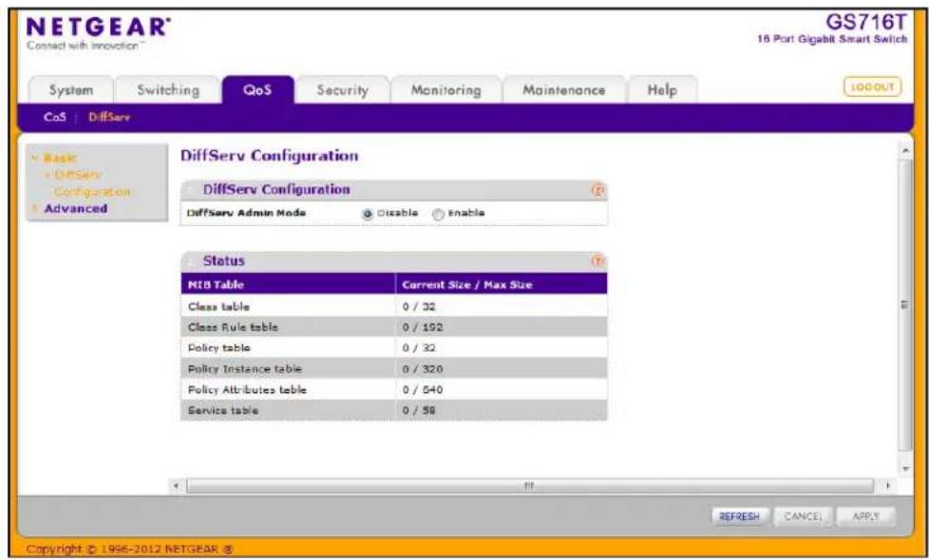Image resolution: width=929 pixels, height=560 pixels.
Task: Open the Help tab
Action: (662, 90)
